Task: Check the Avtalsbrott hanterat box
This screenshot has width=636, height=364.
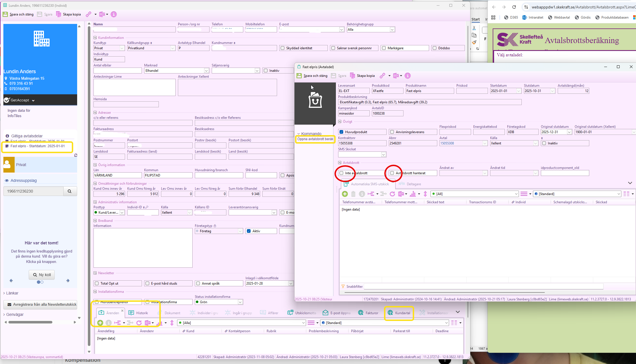Action: point(392,173)
